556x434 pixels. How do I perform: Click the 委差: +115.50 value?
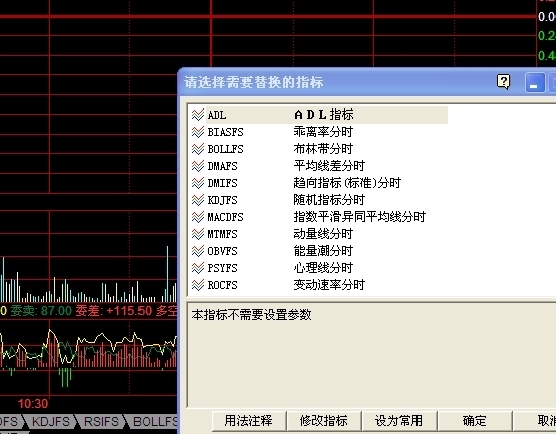114,311
